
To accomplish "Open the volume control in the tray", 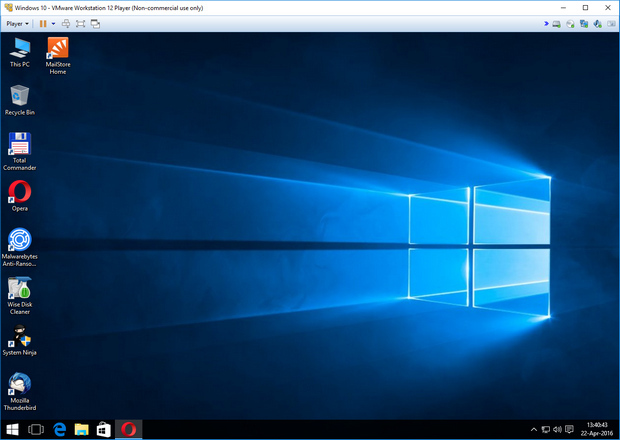I will pyautogui.click(x=558, y=429).
